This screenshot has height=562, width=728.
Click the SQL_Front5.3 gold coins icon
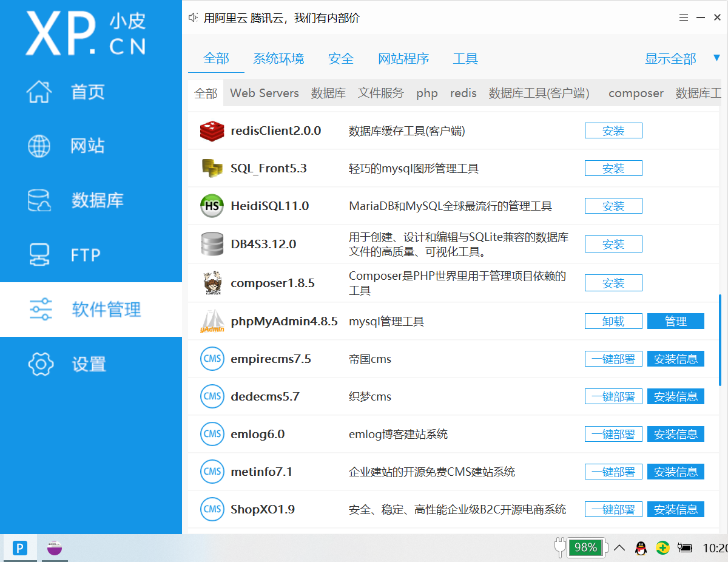(x=212, y=168)
